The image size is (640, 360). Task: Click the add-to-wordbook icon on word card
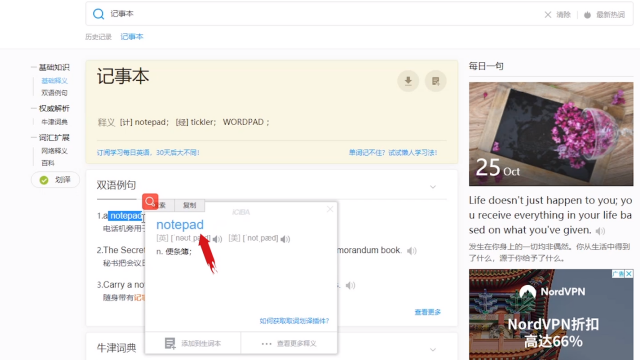click(x=436, y=81)
